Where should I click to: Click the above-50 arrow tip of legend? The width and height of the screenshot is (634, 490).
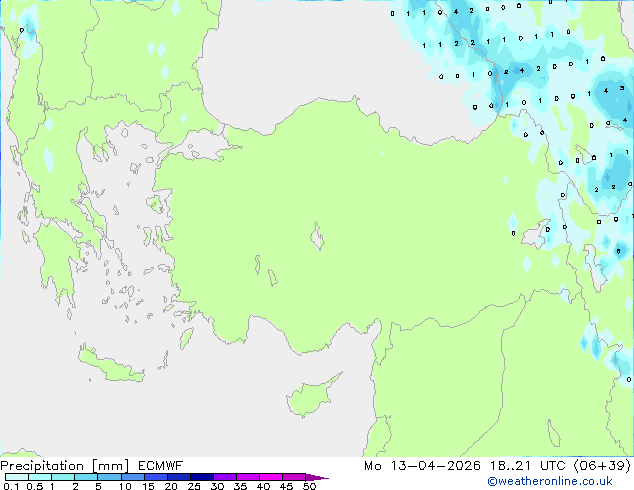[x=317, y=477]
